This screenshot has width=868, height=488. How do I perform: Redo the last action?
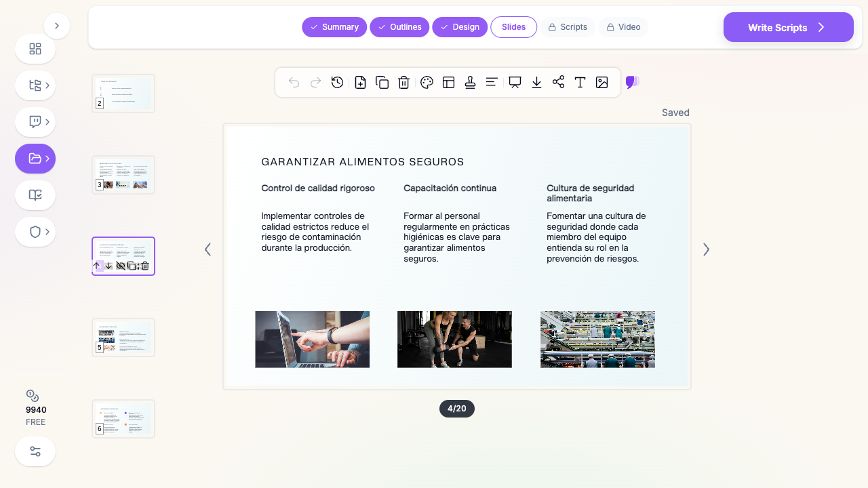click(315, 83)
